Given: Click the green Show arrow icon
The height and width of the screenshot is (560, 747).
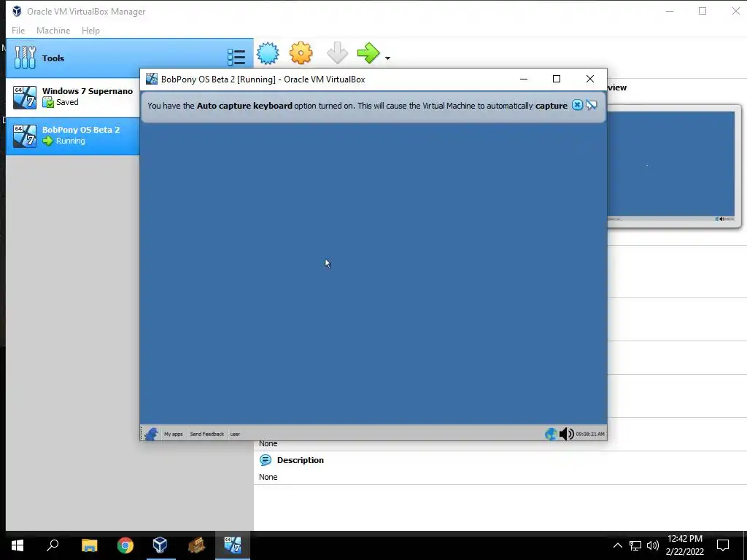Looking at the screenshot, I should tap(368, 52).
